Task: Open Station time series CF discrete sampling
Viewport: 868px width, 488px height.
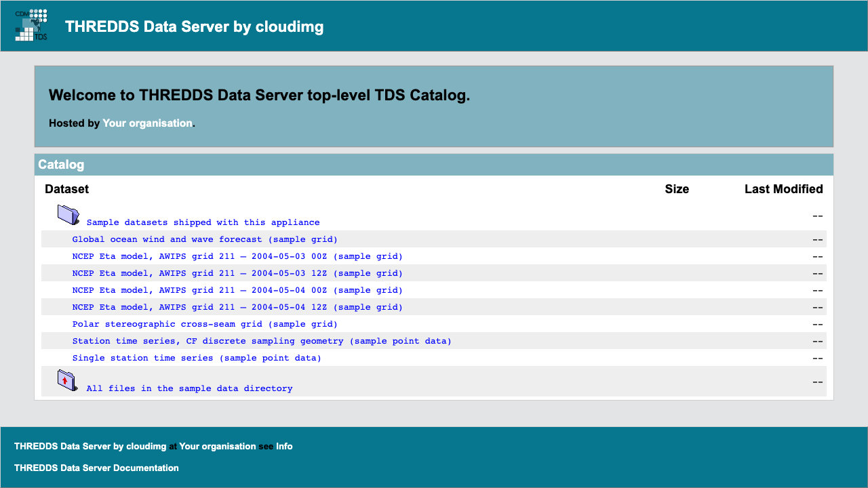Action: pos(262,341)
